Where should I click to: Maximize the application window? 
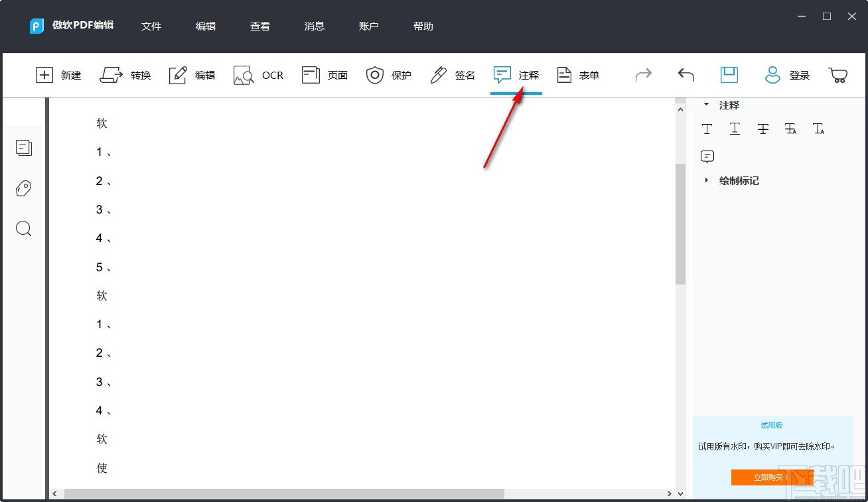point(827,17)
